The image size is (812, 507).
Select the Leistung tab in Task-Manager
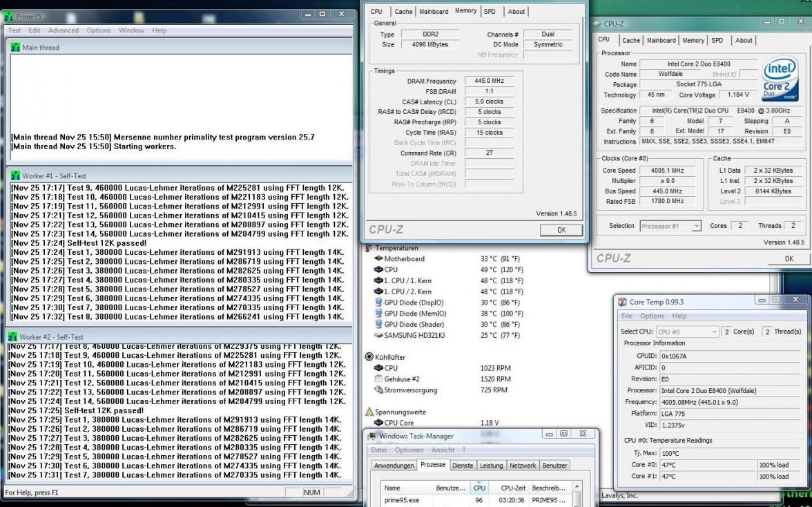click(x=491, y=466)
